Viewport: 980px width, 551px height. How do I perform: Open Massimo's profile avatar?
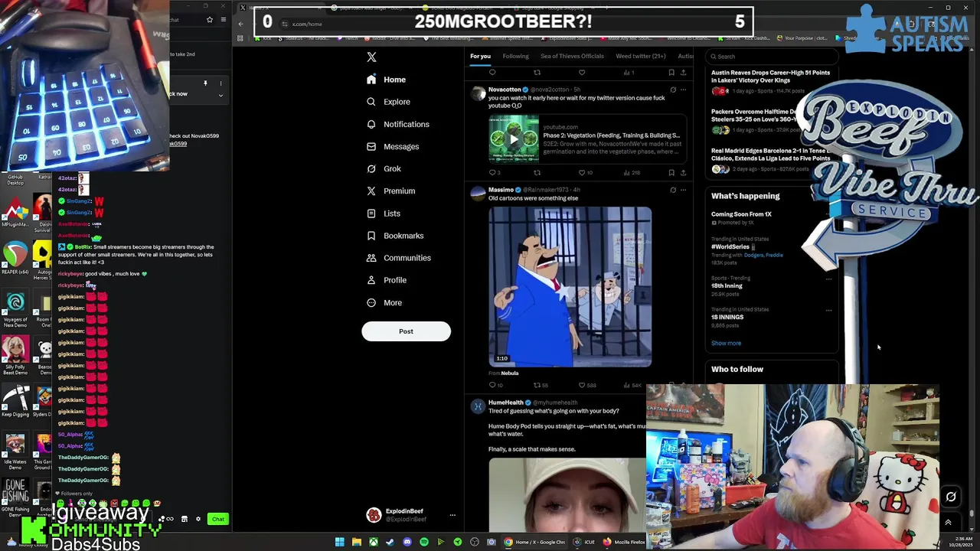tap(479, 194)
